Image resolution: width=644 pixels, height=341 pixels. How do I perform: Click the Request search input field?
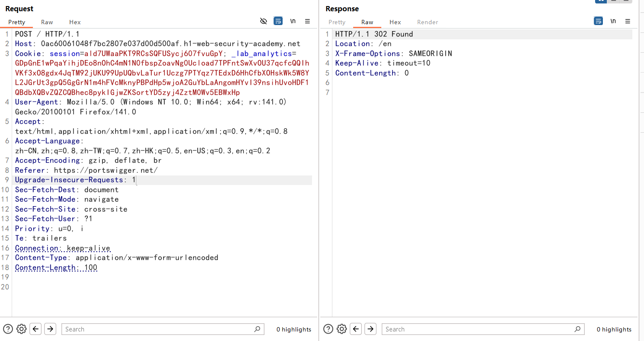[x=158, y=329]
